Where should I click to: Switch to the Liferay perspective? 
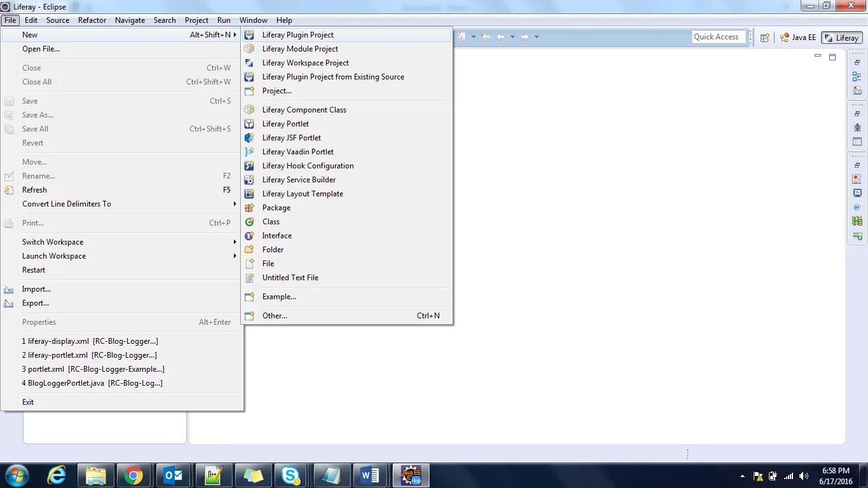841,37
